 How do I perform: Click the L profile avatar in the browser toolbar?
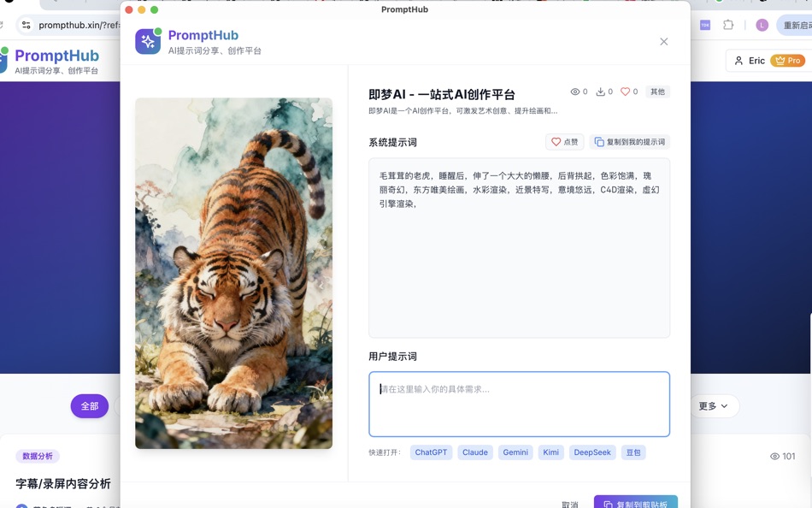point(762,25)
